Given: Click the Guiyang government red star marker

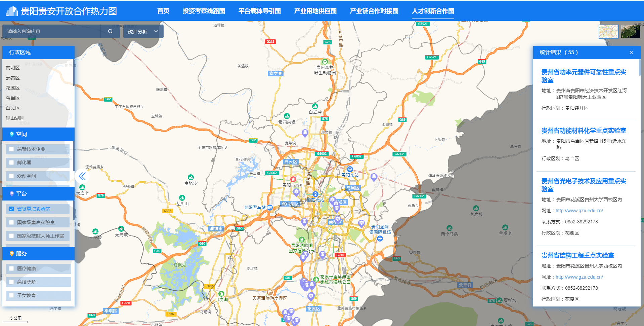Looking at the screenshot, I should point(293,179).
